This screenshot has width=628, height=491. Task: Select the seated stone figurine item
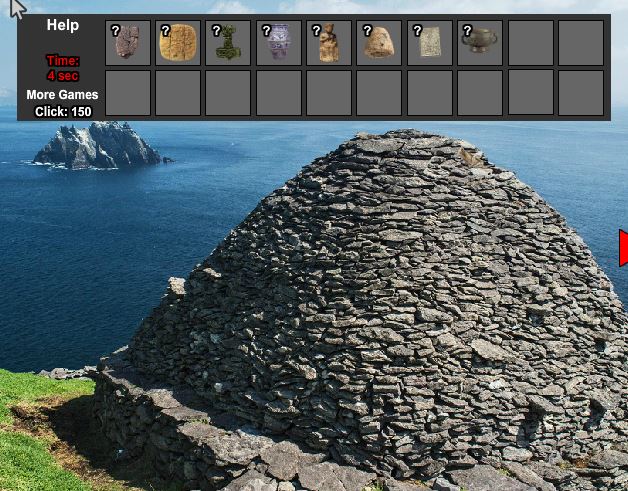click(329, 43)
